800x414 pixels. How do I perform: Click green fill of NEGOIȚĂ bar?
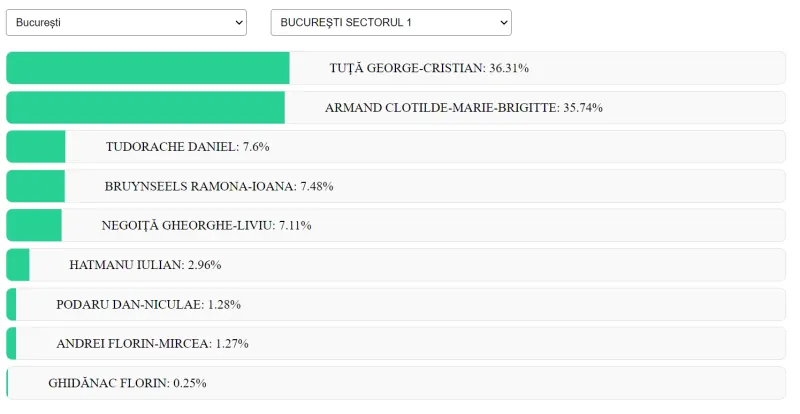coord(34,225)
